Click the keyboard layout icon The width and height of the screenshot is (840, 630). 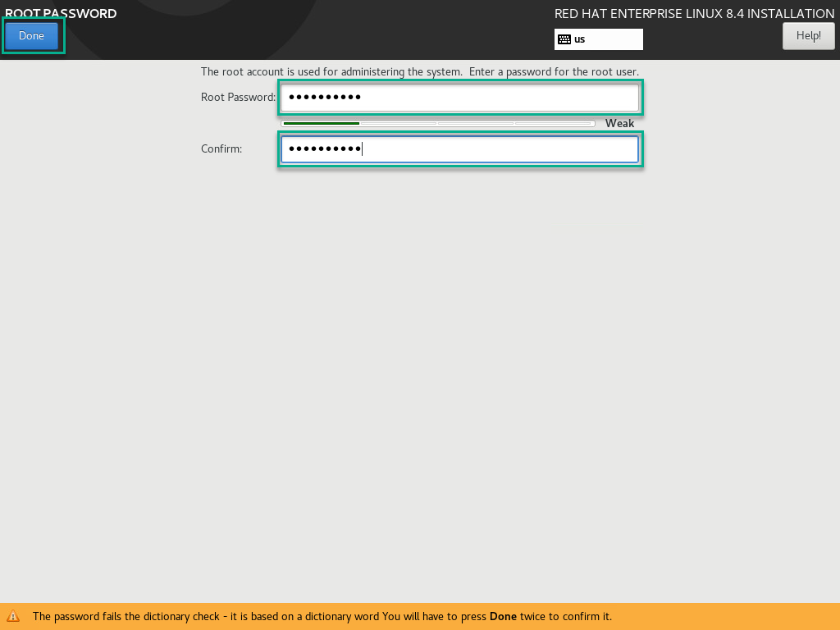click(x=564, y=39)
